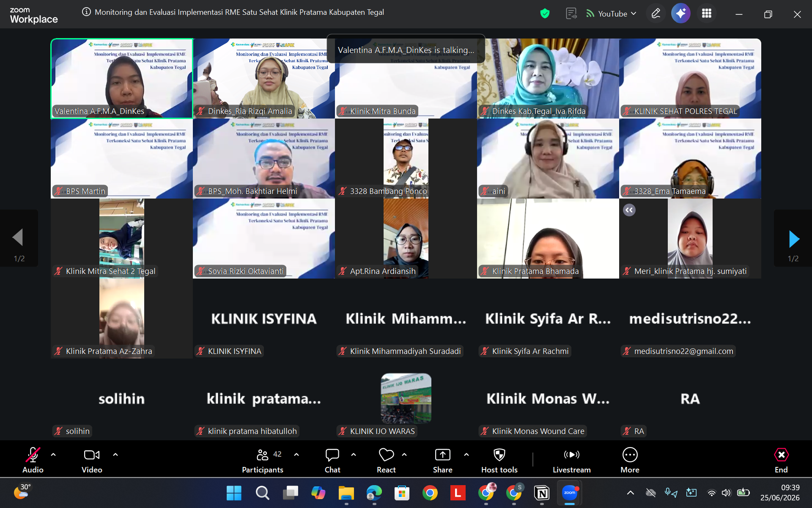This screenshot has width=812, height=508.
Task: Expand the YouTube livestream dropdown arrow
Action: pyautogui.click(x=634, y=14)
